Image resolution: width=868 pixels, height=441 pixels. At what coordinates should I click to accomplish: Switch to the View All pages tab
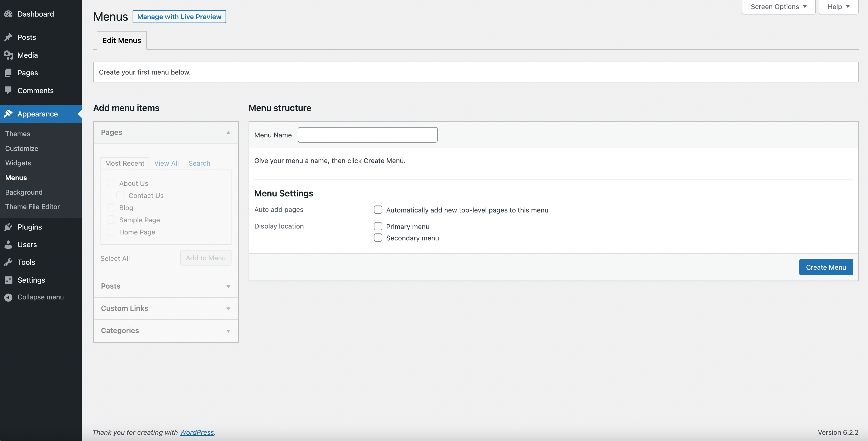(x=167, y=163)
